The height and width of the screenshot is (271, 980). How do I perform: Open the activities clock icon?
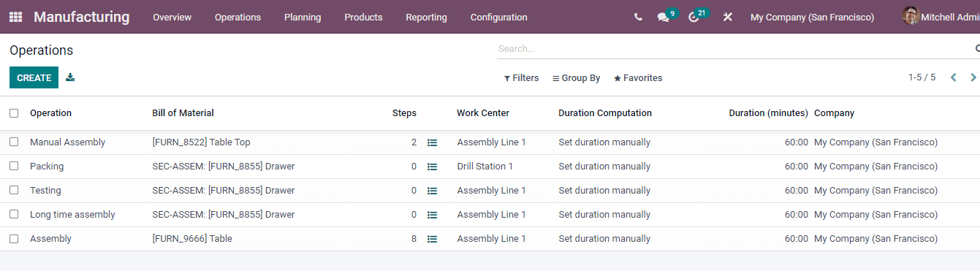tap(694, 17)
